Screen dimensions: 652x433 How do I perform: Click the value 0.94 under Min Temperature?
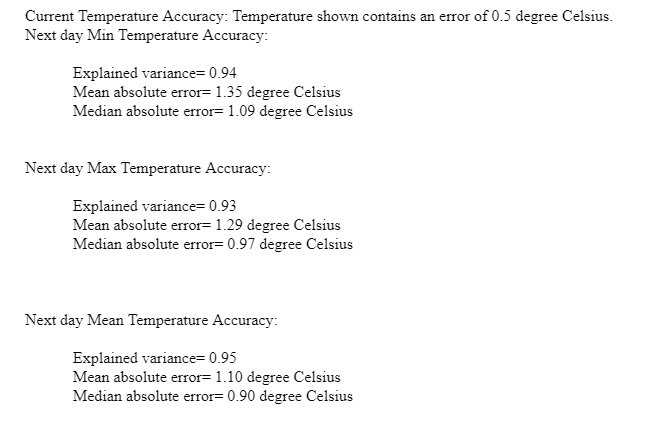[223, 73]
